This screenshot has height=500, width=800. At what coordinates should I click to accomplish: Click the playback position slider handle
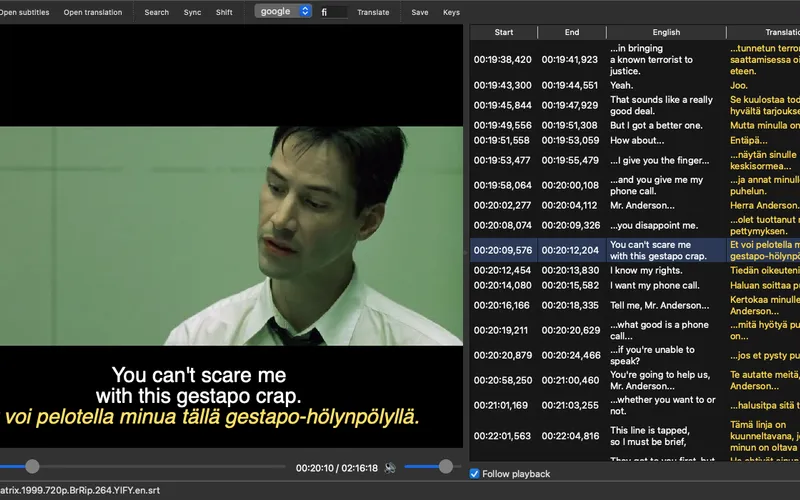pyautogui.click(x=32, y=466)
